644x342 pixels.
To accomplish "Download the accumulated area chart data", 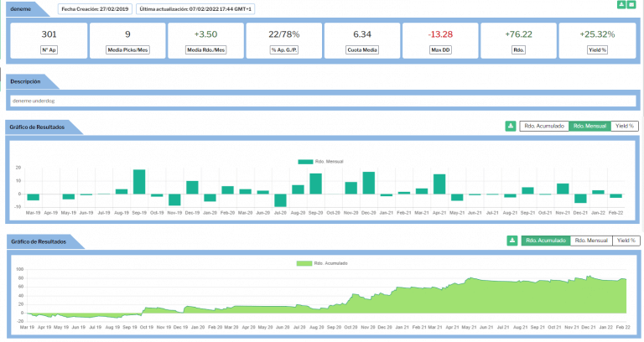I will tap(512, 241).
